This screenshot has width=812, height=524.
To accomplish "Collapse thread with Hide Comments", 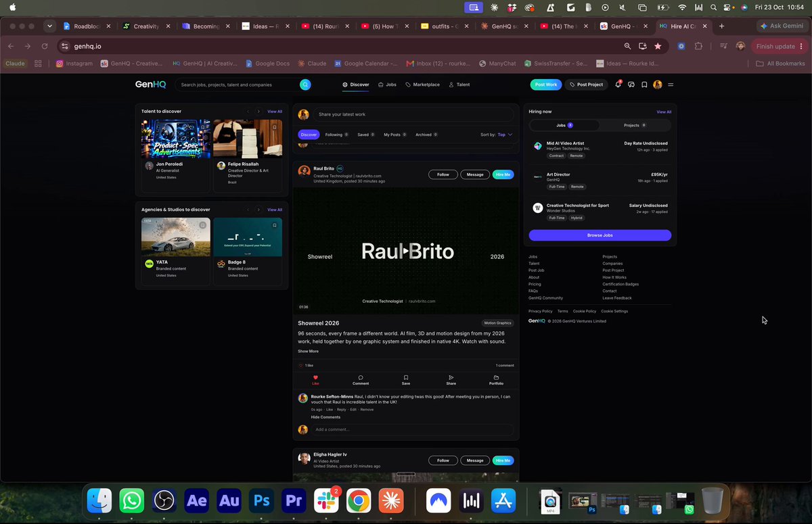I will [325, 417].
